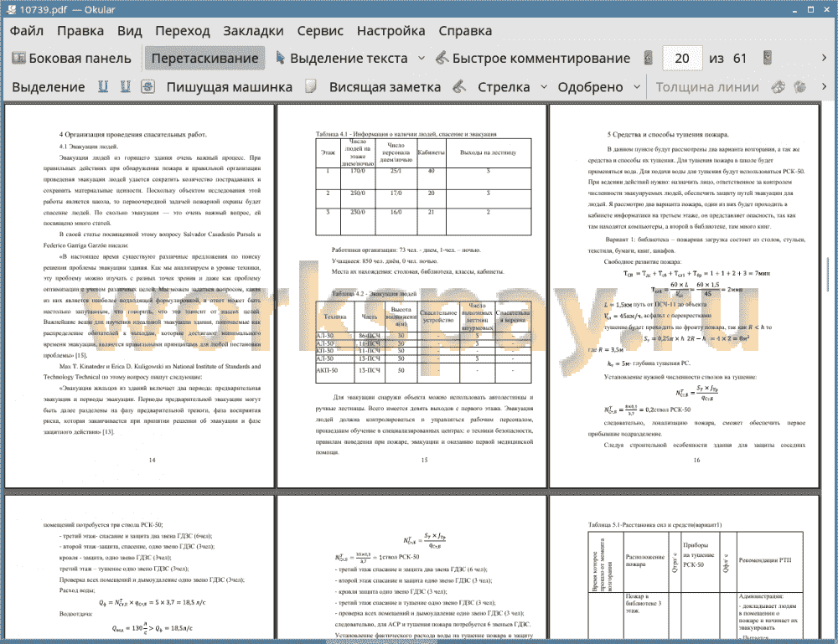Screen dimensions: 838x644
Task: Click the cursor icon of Выделение текста
Action: (280, 59)
